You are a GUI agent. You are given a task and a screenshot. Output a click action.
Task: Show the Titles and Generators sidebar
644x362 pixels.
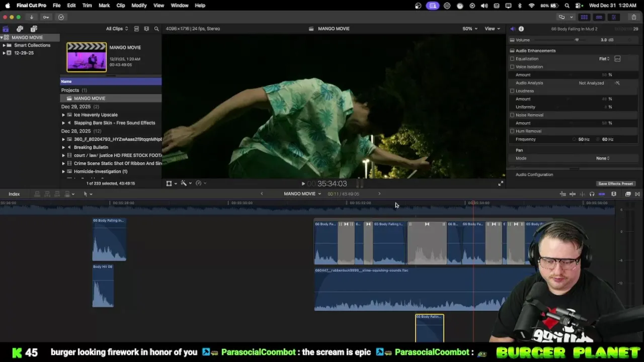tap(34, 29)
